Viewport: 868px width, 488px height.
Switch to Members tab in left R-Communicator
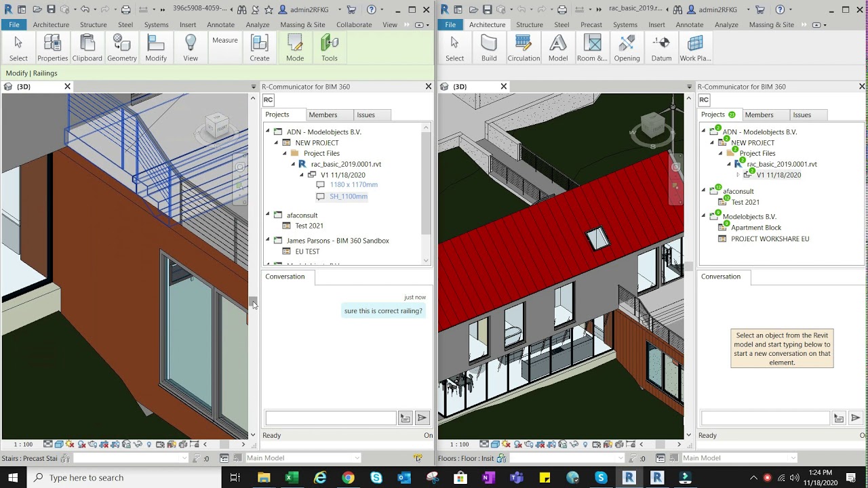pos(323,115)
